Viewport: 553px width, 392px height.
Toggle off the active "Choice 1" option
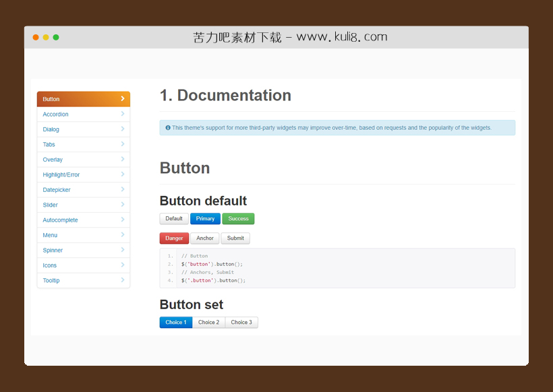pos(175,322)
